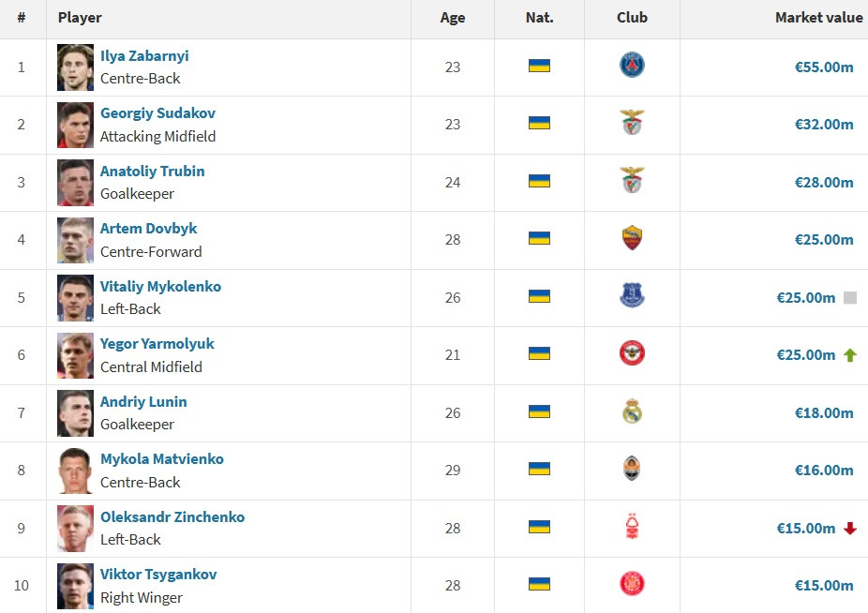Click the PSG club crest icon
This screenshot has width=868, height=613.
pos(632,66)
